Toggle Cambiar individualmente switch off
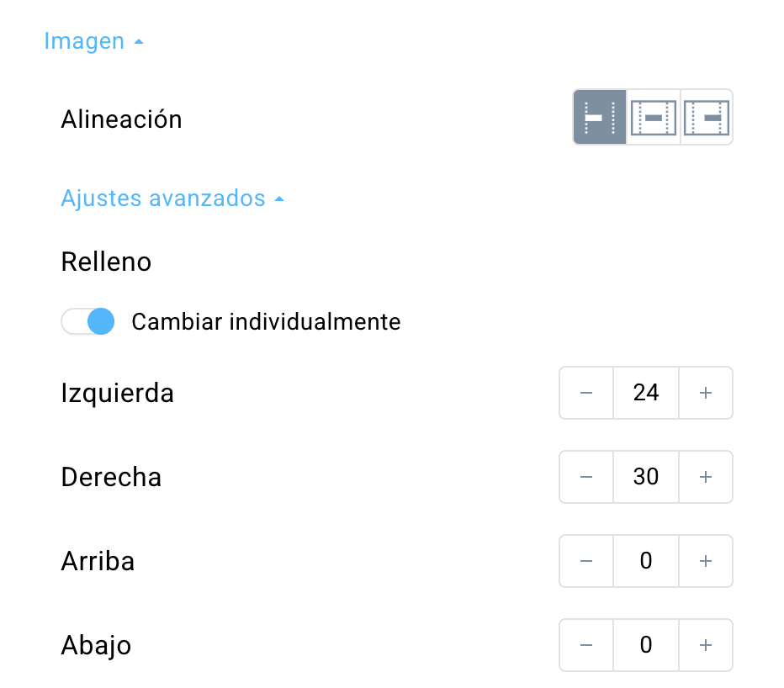This screenshot has width=784, height=688. coord(87,321)
